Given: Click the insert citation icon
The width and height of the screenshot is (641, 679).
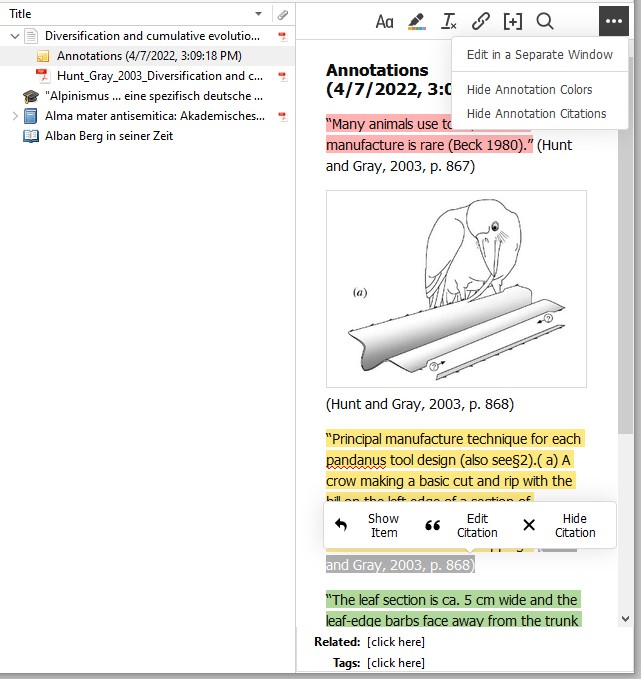Looking at the screenshot, I should click(512, 21).
